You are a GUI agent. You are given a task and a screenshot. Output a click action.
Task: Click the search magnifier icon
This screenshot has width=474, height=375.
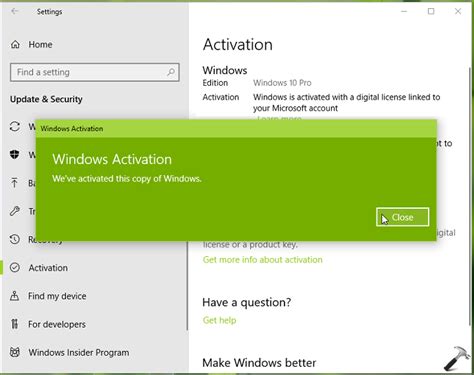click(x=171, y=72)
